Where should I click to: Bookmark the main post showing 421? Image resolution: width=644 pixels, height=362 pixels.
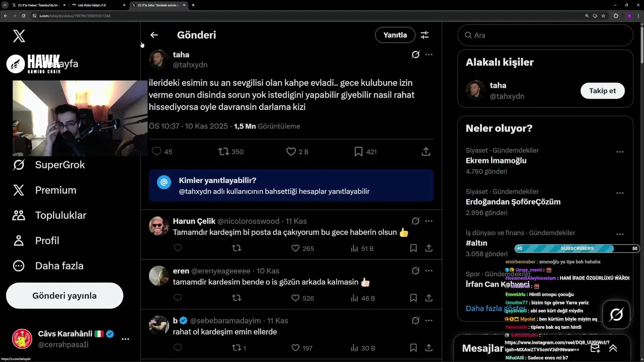point(365,151)
